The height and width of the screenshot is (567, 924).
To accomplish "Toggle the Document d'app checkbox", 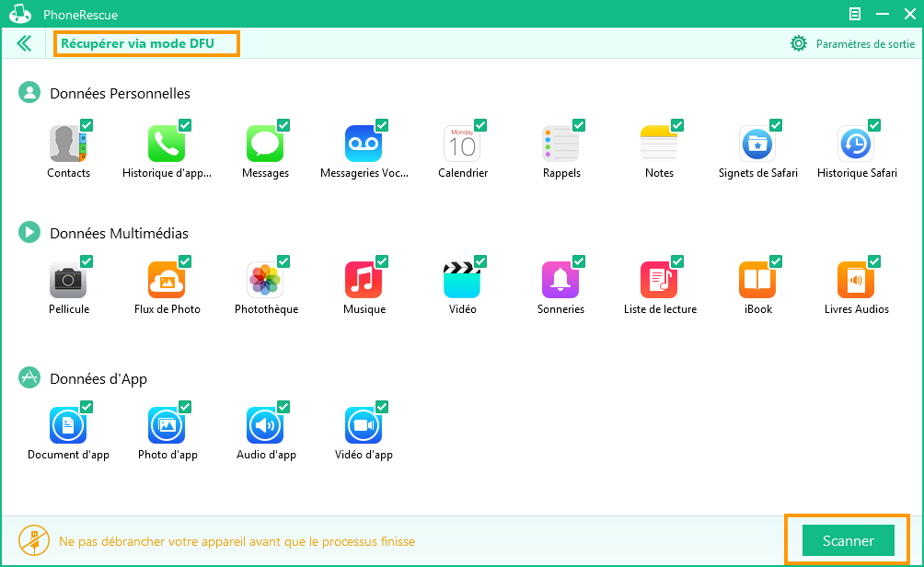I will [87, 407].
